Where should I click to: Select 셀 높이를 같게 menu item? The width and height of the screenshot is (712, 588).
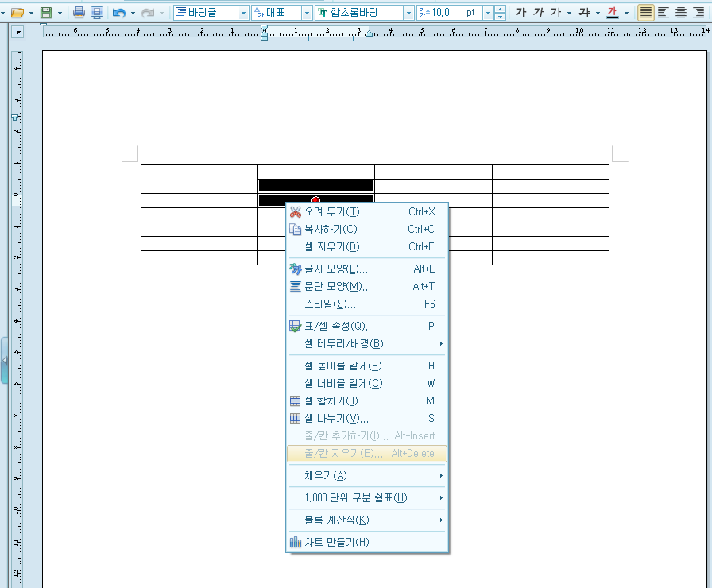point(367,366)
